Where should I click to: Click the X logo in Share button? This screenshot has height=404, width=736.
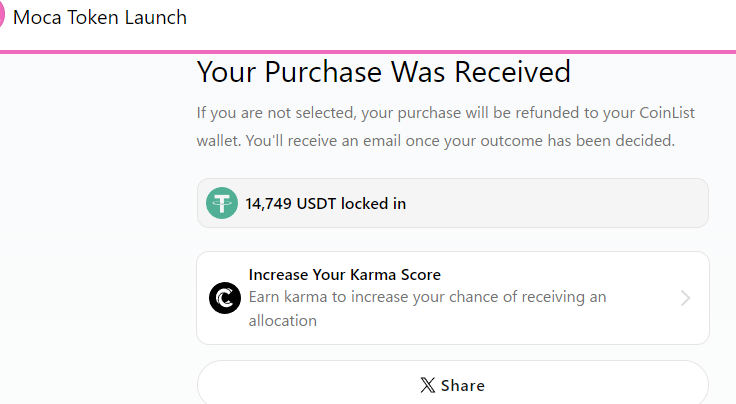coord(428,385)
